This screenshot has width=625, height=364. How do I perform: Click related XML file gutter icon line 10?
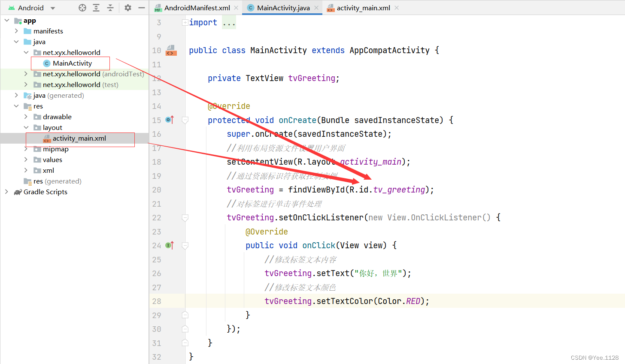(x=171, y=51)
